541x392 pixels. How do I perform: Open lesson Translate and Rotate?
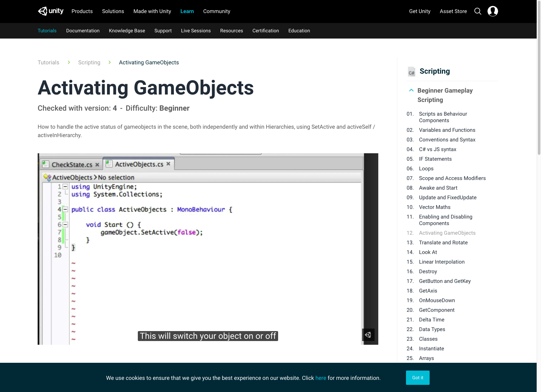point(443,242)
